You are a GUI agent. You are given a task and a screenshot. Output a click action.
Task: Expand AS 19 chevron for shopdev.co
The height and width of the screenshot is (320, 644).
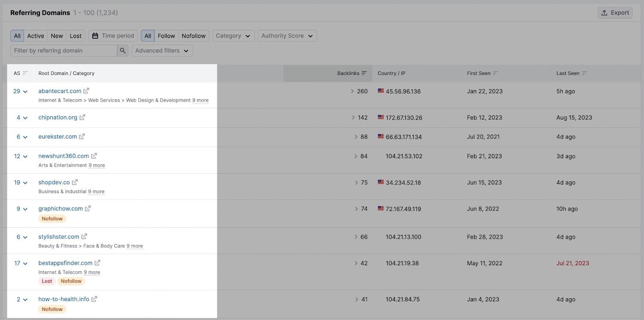[25, 183]
